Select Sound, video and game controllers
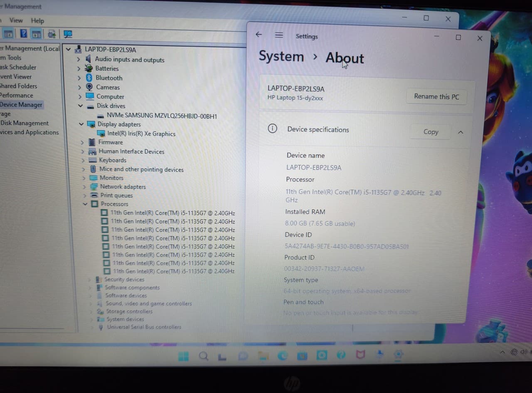532x393 pixels. click(x=149, y=304)
